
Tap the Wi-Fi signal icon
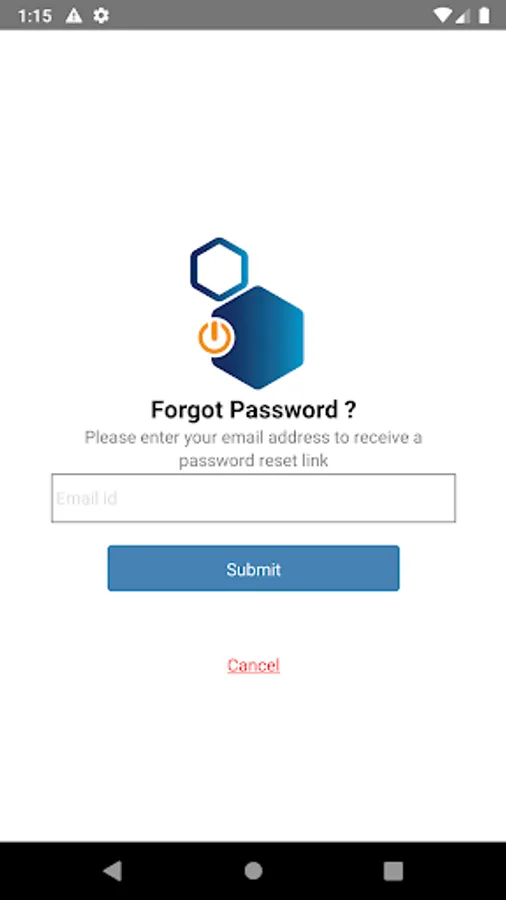coord(442,15)
